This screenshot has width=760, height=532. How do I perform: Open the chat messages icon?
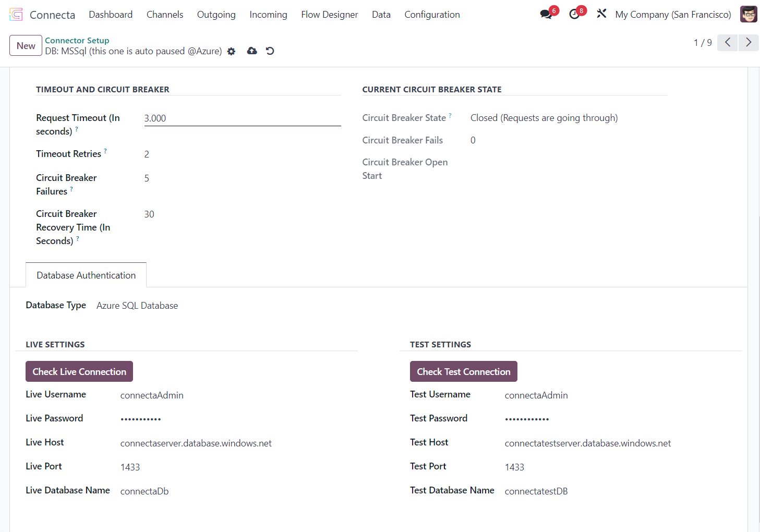pyautogui.click(x=546, y=15)
